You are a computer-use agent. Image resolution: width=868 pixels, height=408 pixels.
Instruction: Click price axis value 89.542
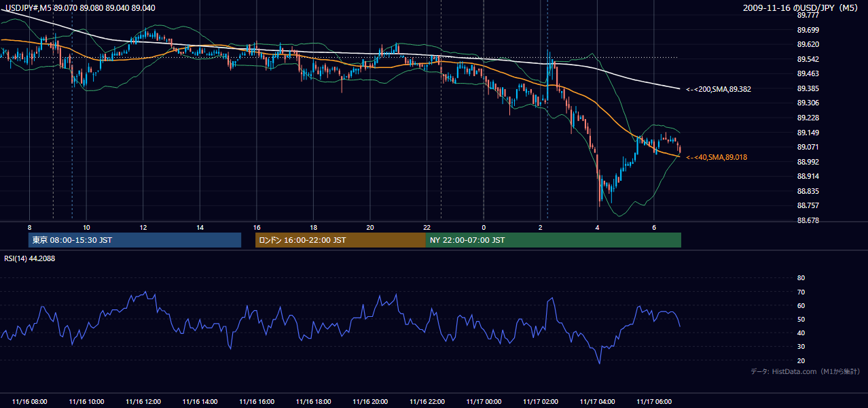click(x=808, y=59)
